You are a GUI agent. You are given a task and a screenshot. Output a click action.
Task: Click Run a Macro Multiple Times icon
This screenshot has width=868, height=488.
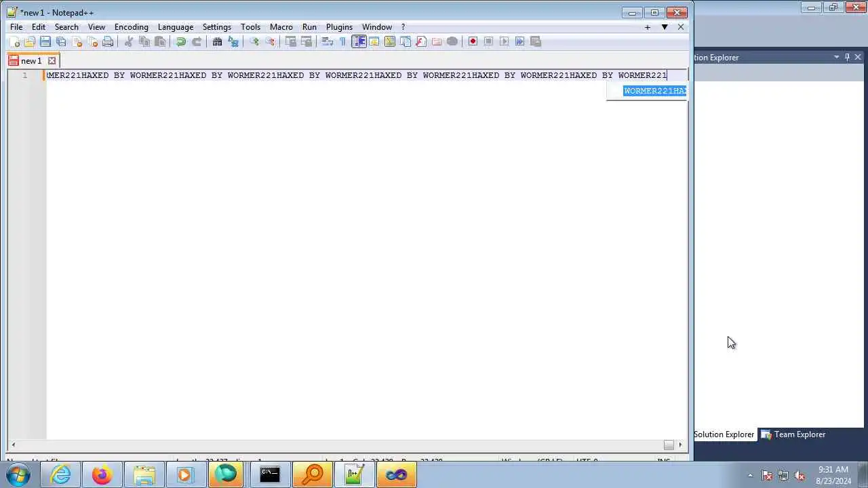(519, 41)
